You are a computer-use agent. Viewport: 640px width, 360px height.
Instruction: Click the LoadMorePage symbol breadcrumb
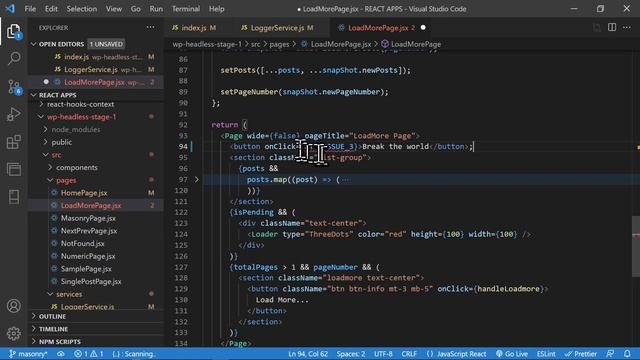[x=411, y=44]
